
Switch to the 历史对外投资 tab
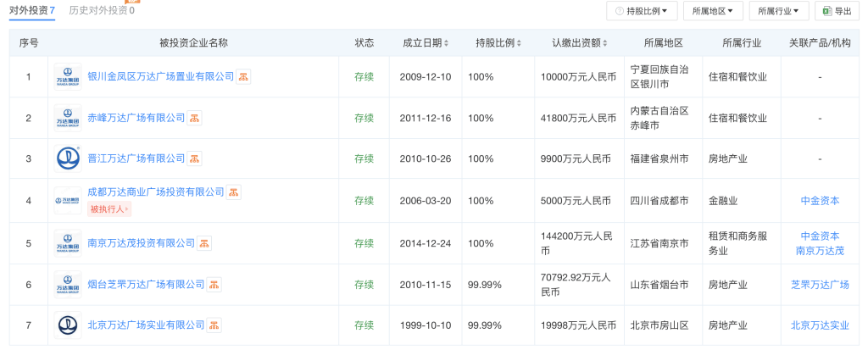pos(101,11)
